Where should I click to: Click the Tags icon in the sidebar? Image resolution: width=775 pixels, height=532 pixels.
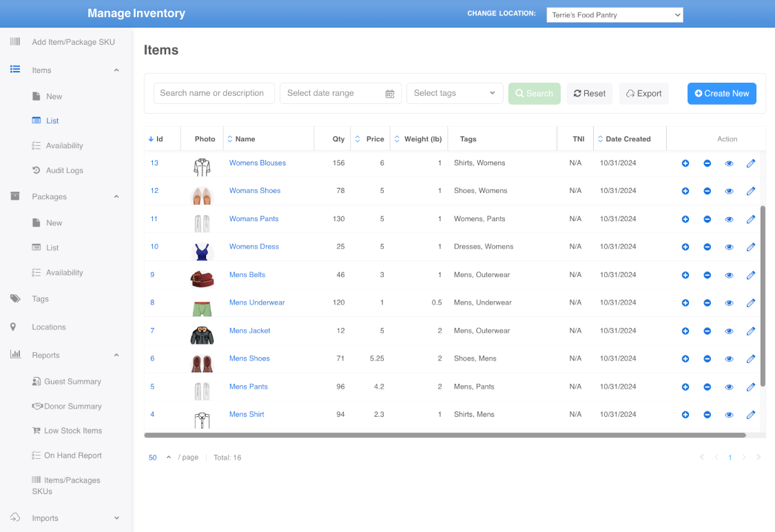[15, 299]
